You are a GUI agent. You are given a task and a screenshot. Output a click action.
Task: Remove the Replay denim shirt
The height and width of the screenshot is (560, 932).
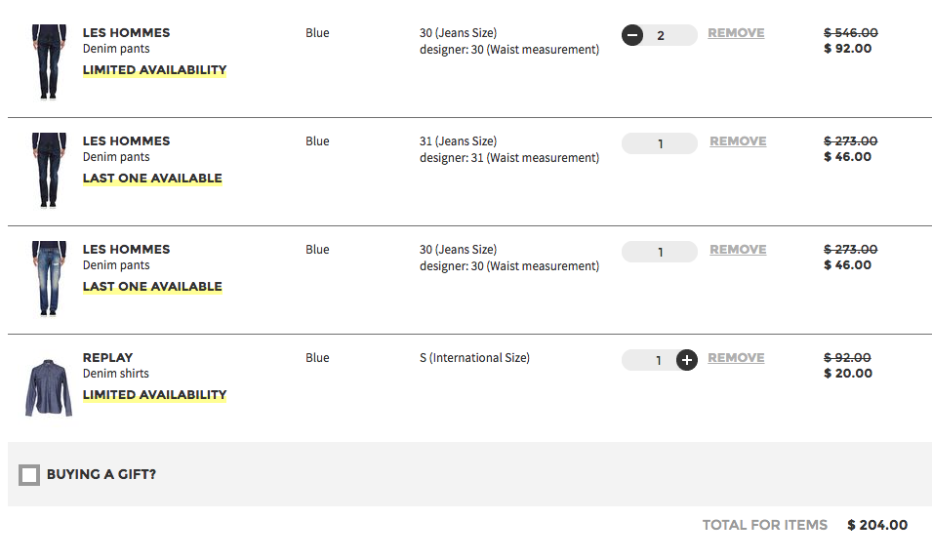tap(736, 358)
